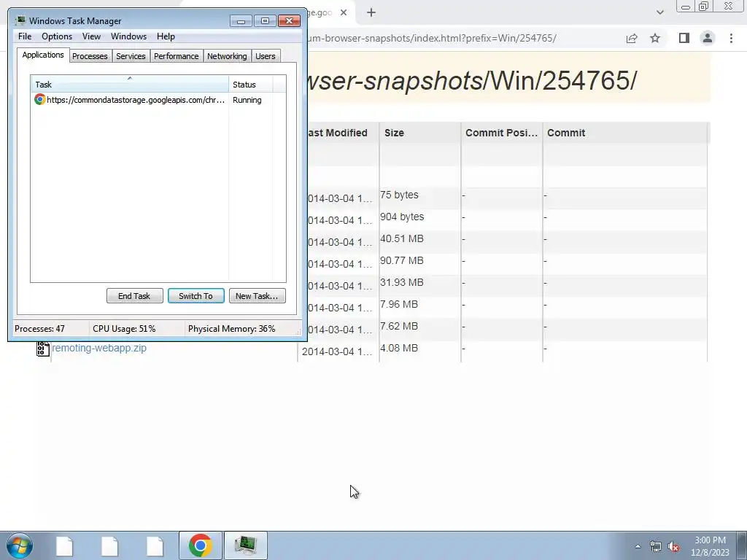Switch to the Services tab

pyautogui.click(x=131, y=56)
